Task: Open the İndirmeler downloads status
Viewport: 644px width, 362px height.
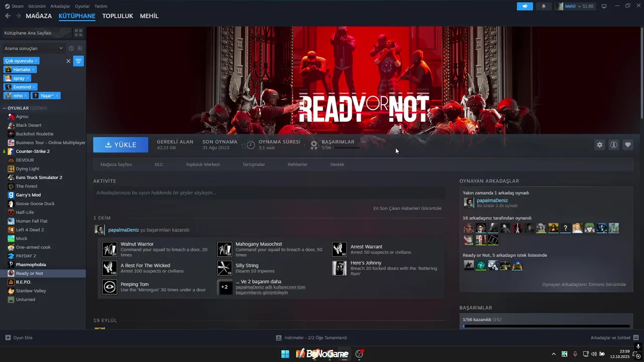Action: click(311, 338)
